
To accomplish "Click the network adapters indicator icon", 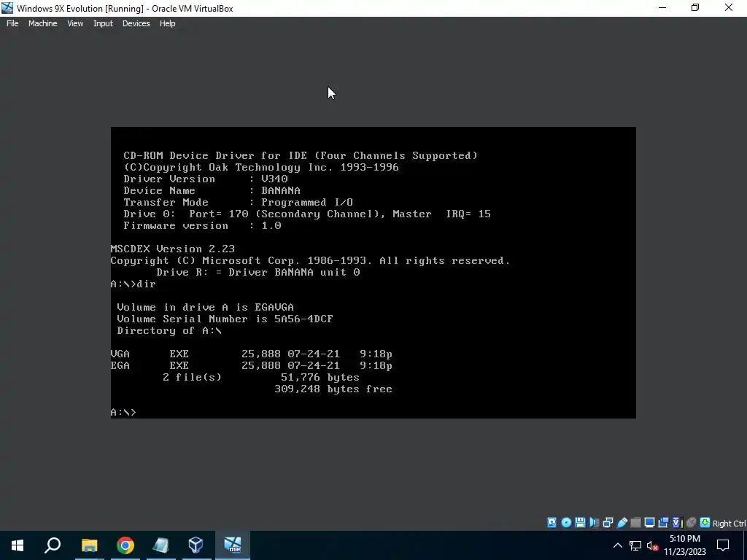I will (x=608, y=522).
